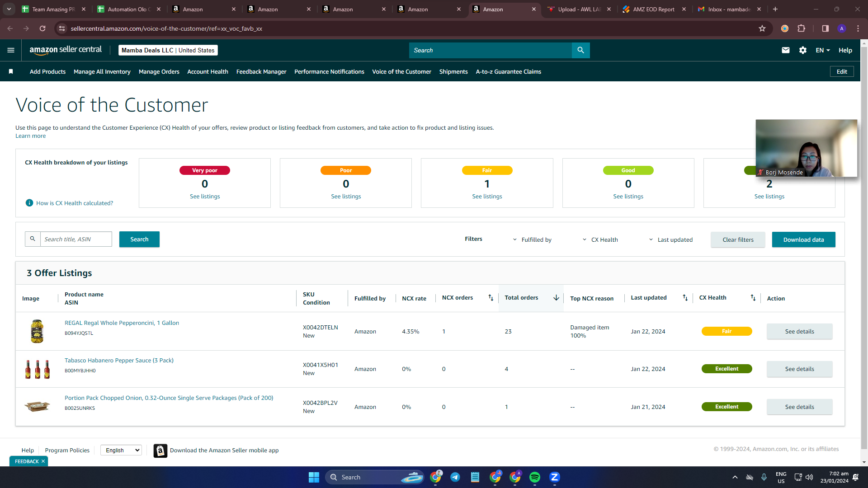Open the new tab button
The image size is (868, 488).
(775, 9)
